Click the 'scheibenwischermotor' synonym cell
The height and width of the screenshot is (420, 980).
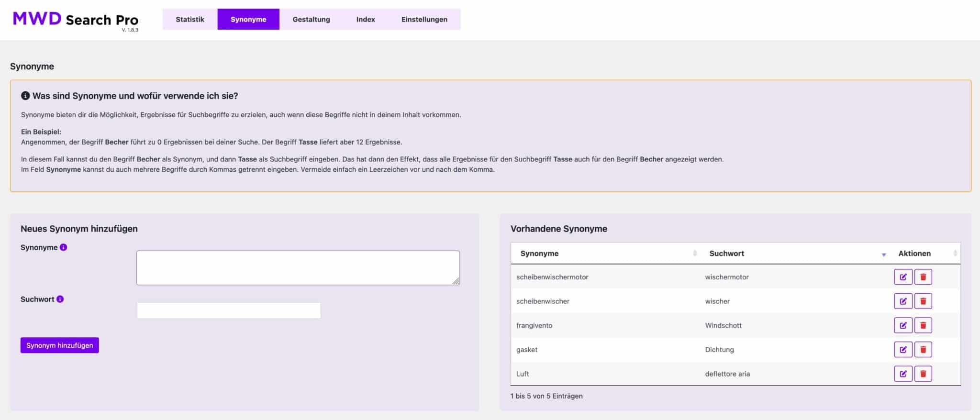tap(552, 277)
